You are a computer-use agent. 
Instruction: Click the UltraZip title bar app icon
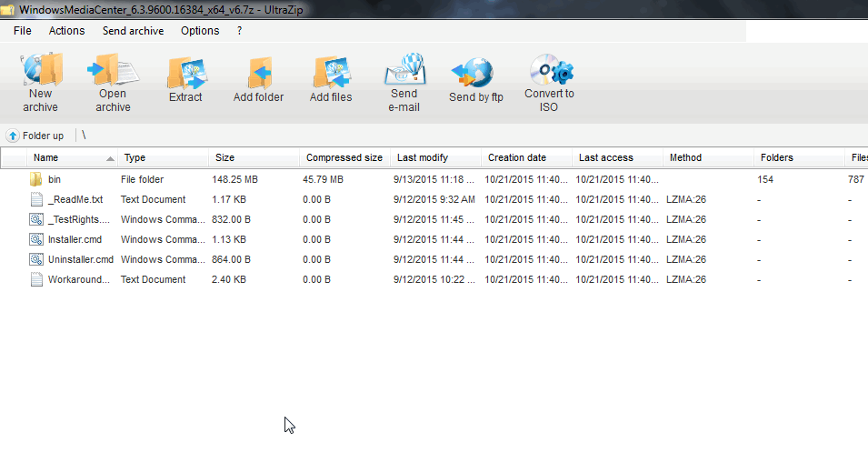(7, 9)
